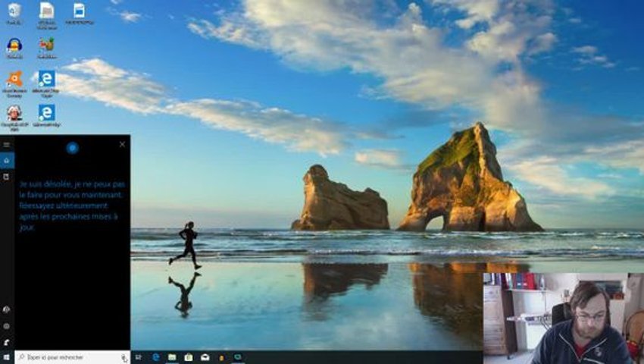Viewport: 644px width, 364px height.
Task: Open the first lower Cortana sidebar icon
Action: pos(7,309)
